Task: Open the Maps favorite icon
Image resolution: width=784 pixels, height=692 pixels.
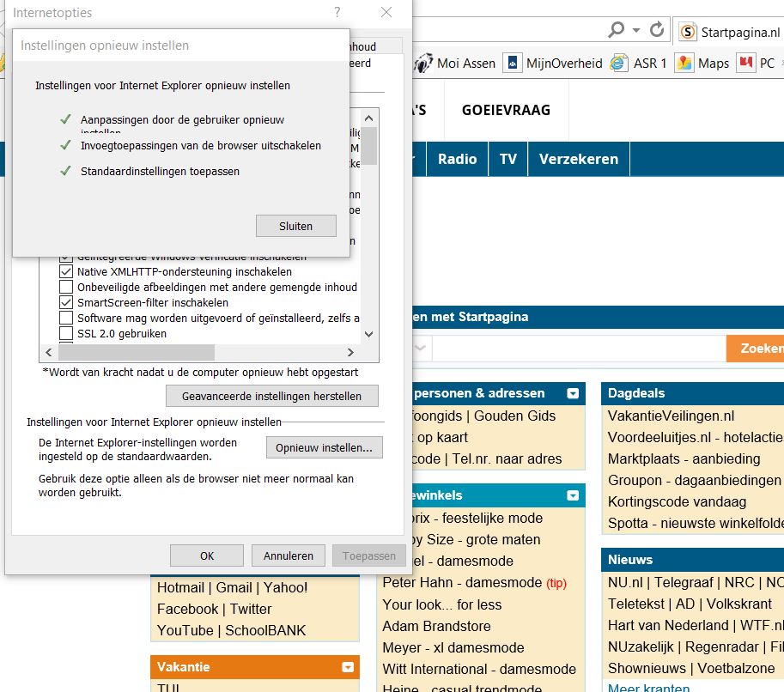Action: pyautogui.click(x=684, y=63)
